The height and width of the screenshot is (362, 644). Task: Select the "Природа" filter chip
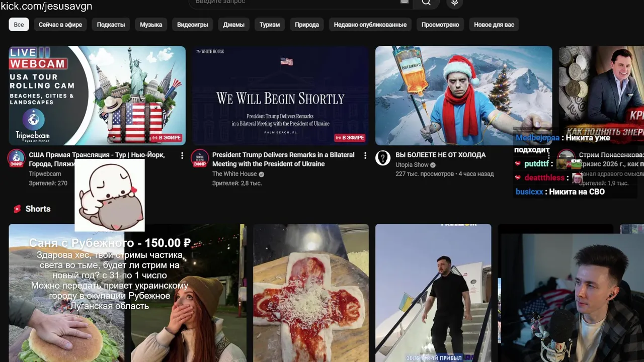point(307,25)
